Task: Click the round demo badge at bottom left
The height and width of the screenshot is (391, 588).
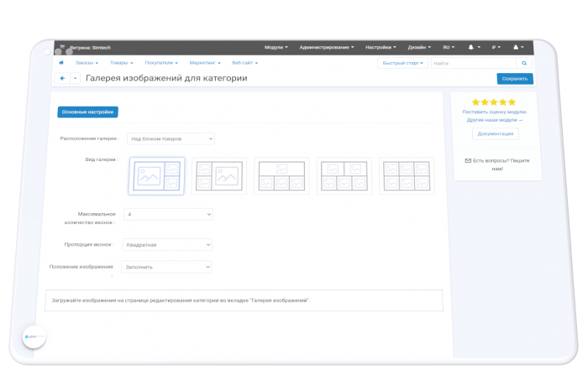Action: (x=34, y=336)
